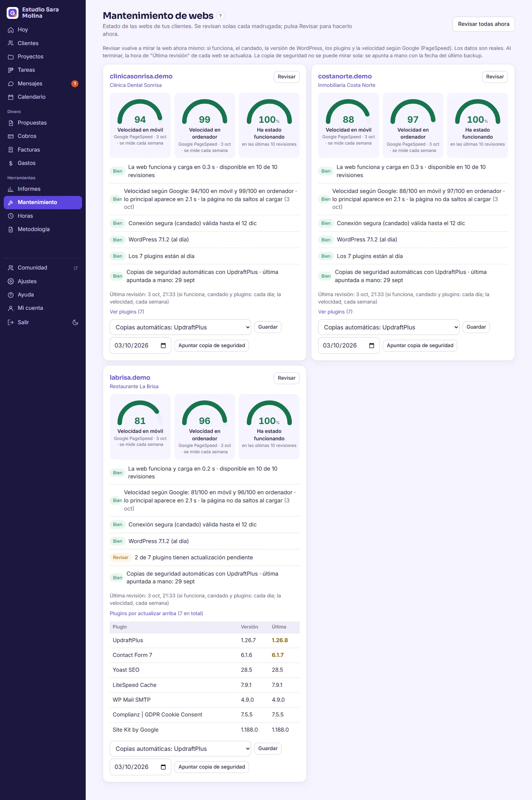Open the Metodología menu item
Screen dimensions: 532x800
tap(43, 229)
